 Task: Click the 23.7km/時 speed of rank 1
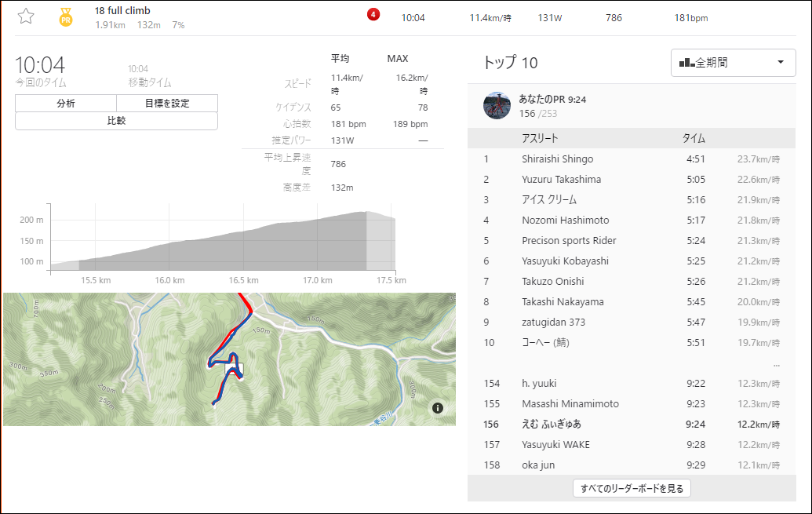coord(759,159)
